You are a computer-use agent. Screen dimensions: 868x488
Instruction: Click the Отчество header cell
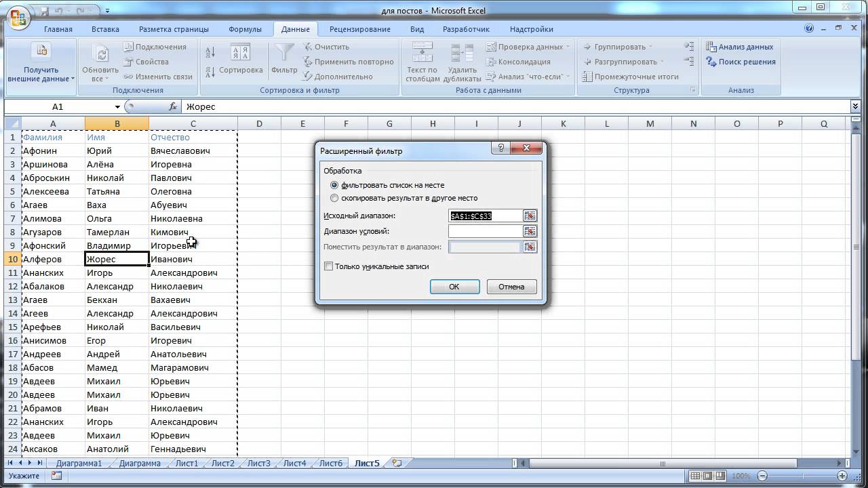coord(193,137)
